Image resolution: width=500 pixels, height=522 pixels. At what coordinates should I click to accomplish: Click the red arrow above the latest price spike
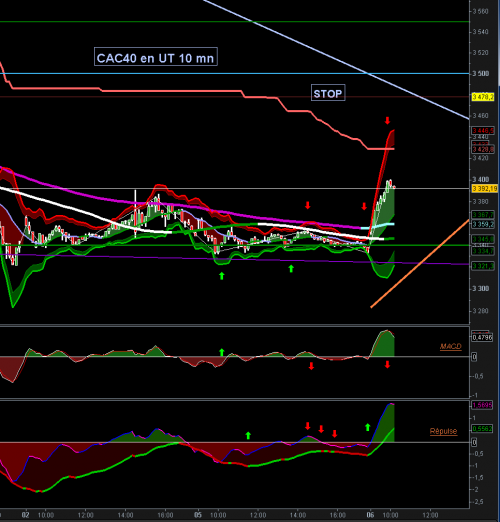387,121
